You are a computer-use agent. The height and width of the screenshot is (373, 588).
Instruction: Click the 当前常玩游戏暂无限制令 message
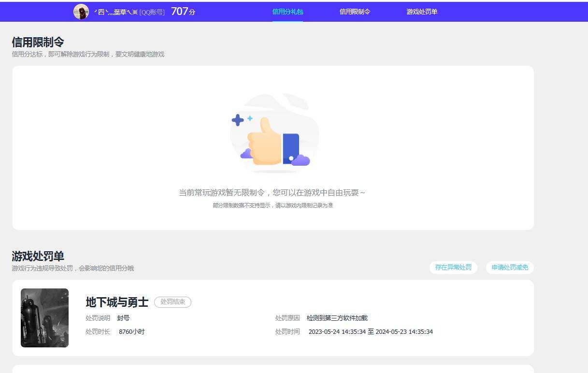click(x=272, y=192)
